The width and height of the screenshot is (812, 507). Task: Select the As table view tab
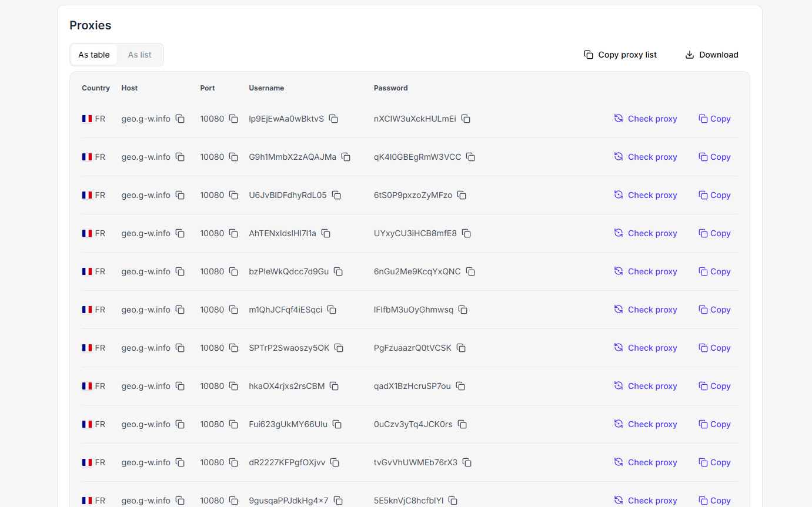(94, 55)
